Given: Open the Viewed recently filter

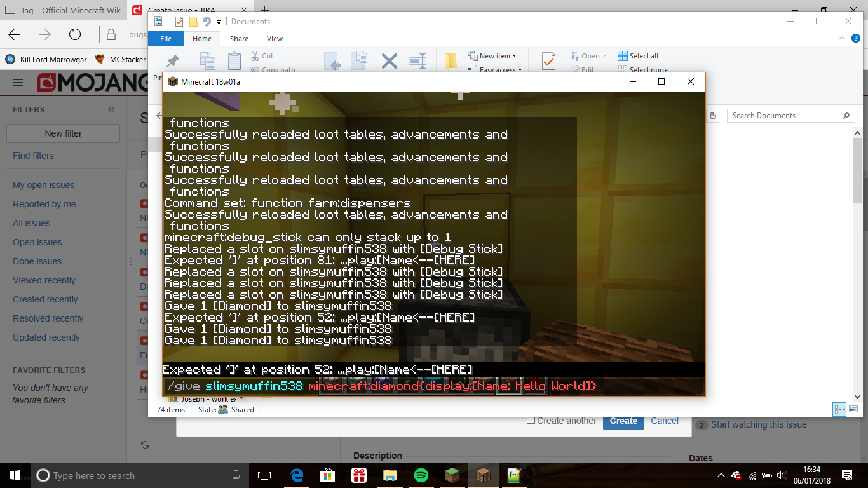Looking at the screenshot, I should (x=44, y=280).
